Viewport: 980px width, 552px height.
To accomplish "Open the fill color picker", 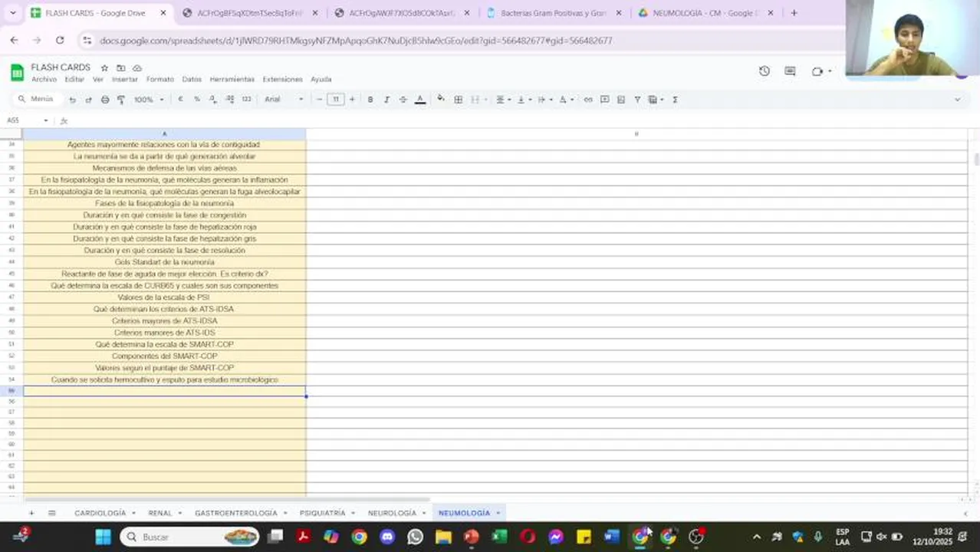I will (x=441, y=99).
